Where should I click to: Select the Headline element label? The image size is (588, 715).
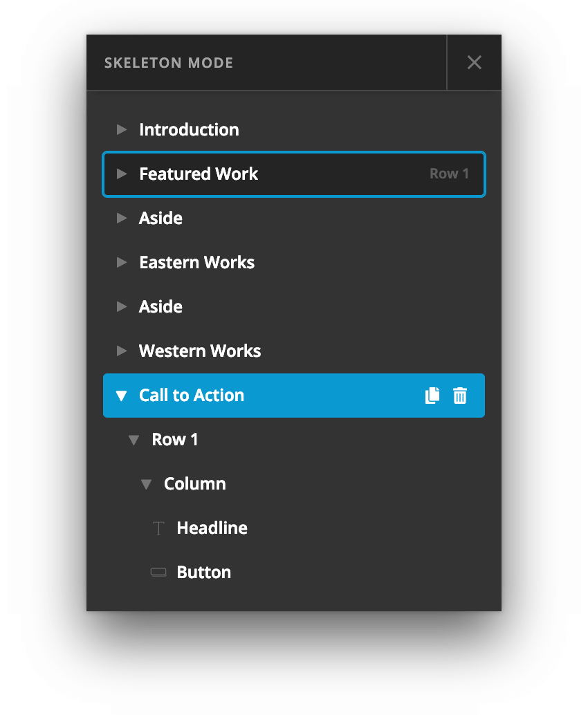pos(212,528)
